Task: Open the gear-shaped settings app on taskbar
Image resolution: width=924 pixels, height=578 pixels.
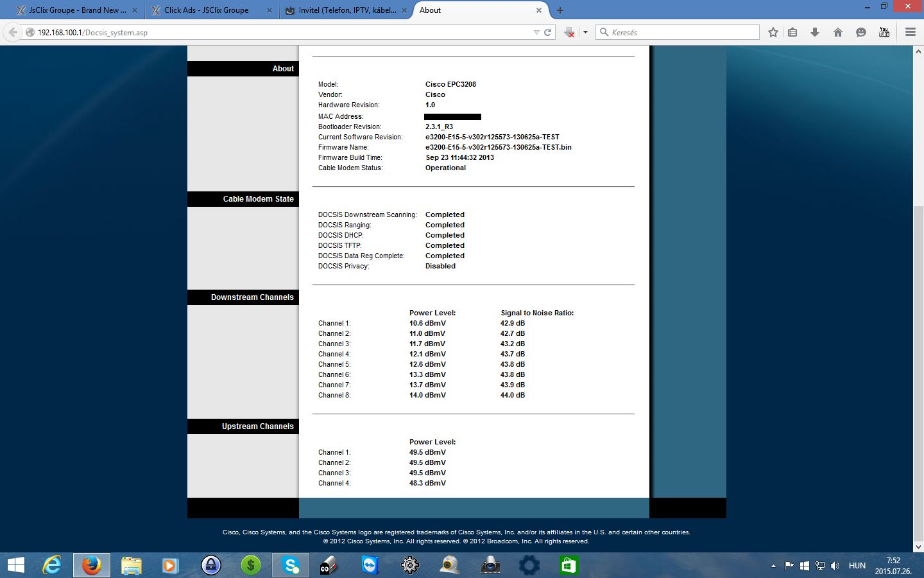Action: point(410,565)
